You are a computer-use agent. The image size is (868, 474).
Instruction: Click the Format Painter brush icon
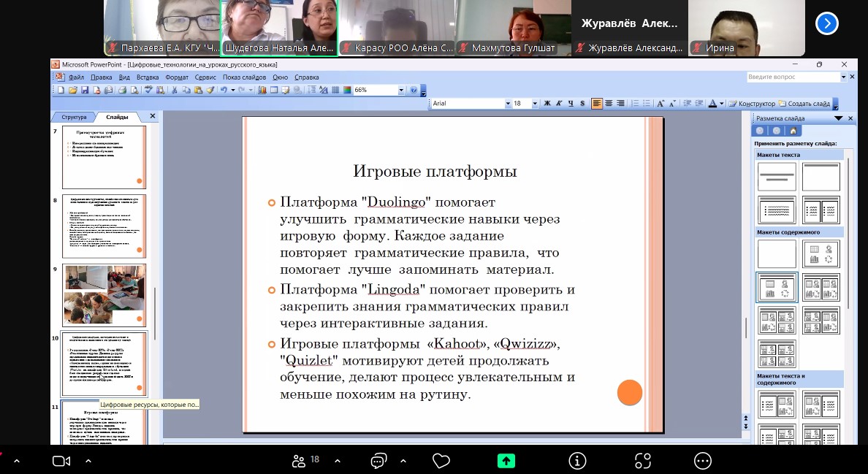click(x=210, y=91)
